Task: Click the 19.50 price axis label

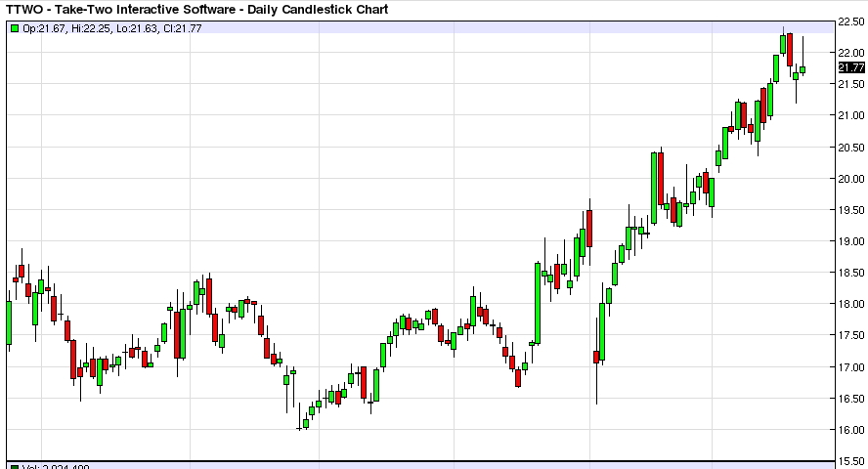Action: point(851,210)
